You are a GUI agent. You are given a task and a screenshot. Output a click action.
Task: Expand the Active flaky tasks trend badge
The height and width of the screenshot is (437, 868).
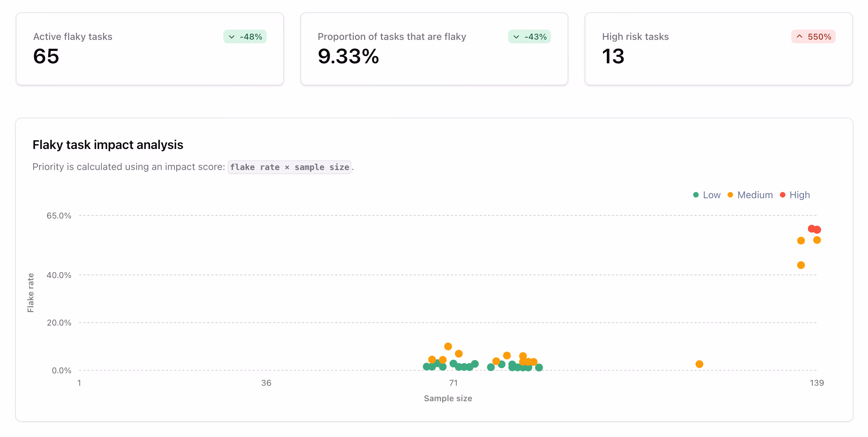tap(245, 36)
